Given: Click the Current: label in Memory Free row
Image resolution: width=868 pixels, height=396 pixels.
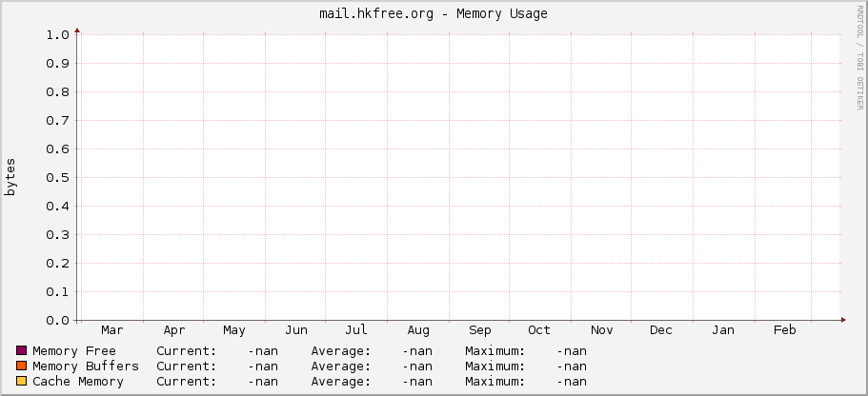Looking at the screenshot, I should (x=187, y=351).
